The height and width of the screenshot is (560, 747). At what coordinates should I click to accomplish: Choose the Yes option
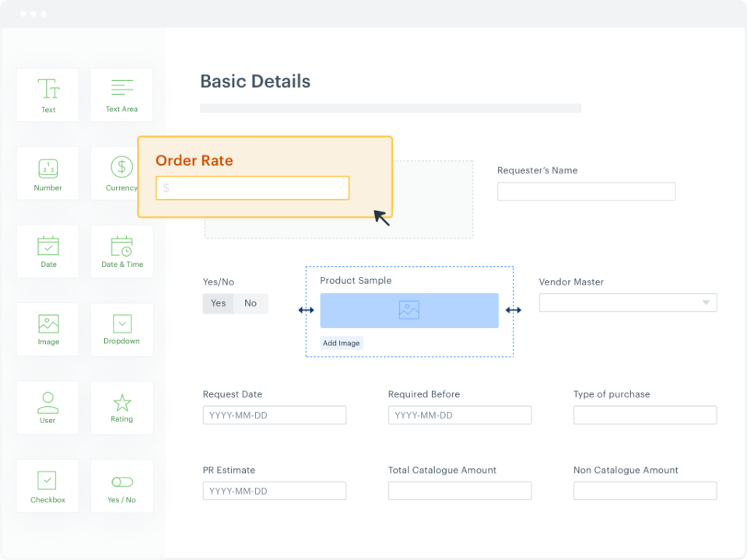pos(218,303)
